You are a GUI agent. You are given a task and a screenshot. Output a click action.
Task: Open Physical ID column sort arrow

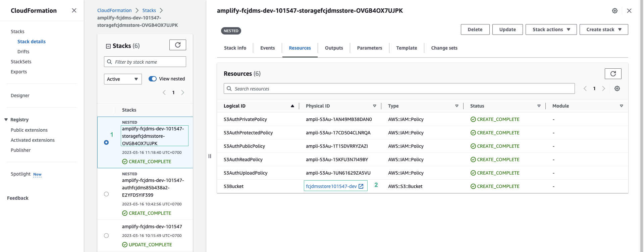(x=375, y=106)
